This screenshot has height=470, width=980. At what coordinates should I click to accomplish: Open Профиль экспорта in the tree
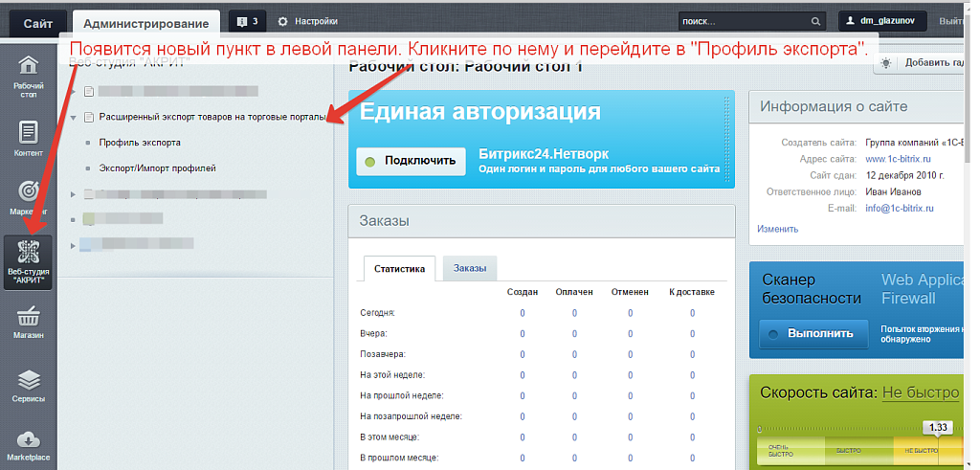pos(140,143)
